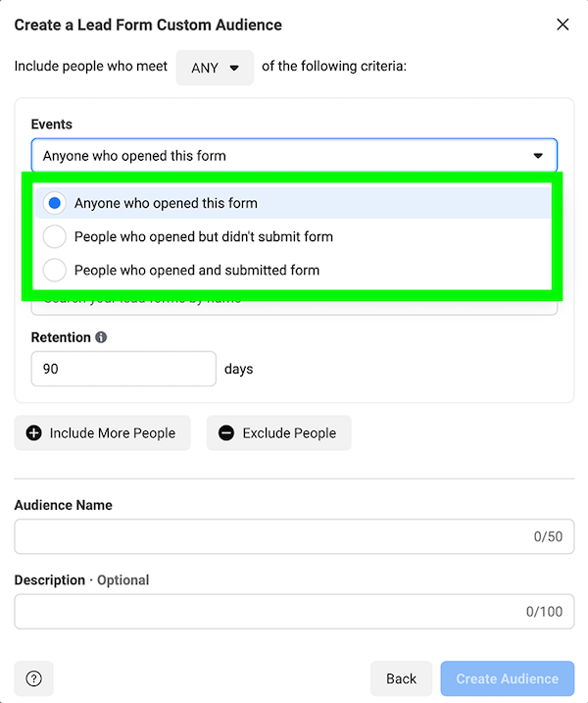Close the Lead Form Custom Audience dialog
588x703 pixels.
[x=563, y=25]
